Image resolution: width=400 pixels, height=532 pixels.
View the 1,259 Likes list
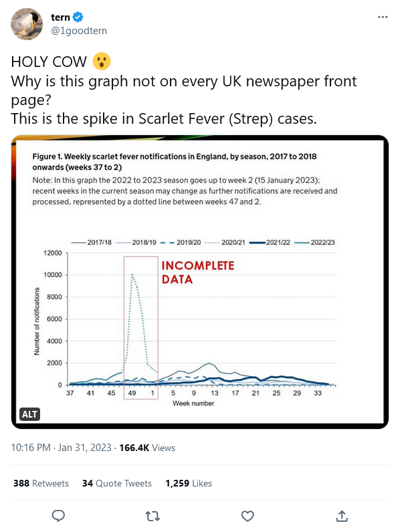[189, 483]
